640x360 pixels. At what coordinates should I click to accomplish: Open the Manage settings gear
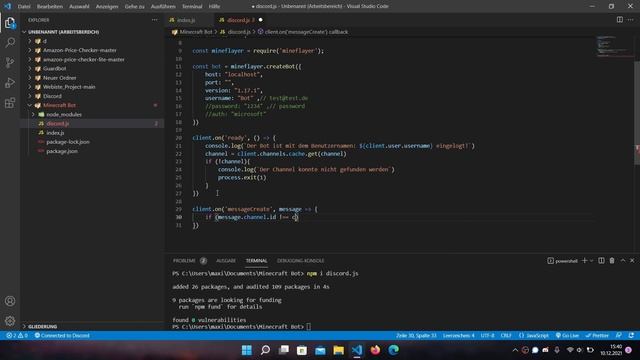point(10,321)
